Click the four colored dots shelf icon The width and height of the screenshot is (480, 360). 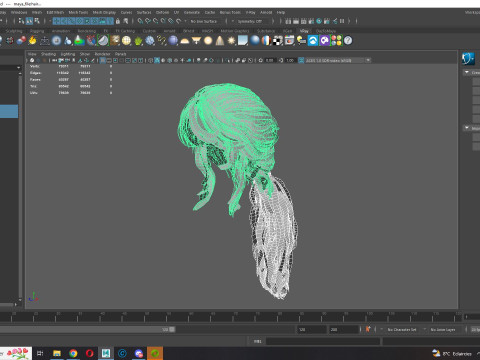coord(336,41)
